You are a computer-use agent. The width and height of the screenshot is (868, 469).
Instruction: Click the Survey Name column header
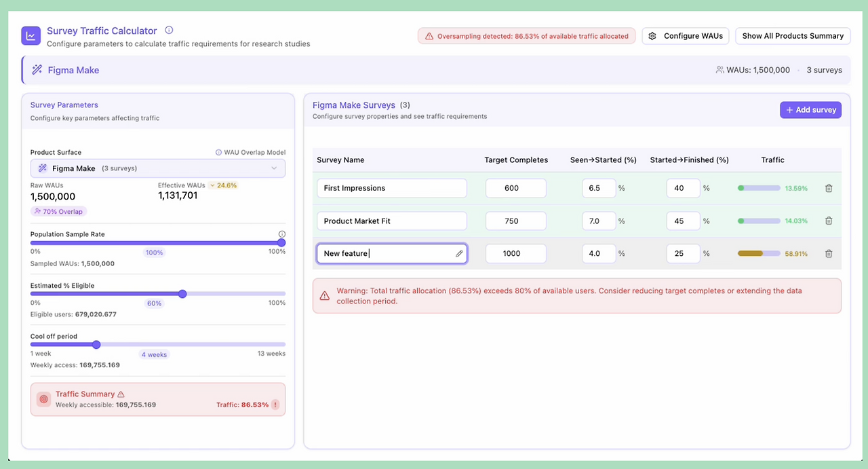[x=340, y=160]
